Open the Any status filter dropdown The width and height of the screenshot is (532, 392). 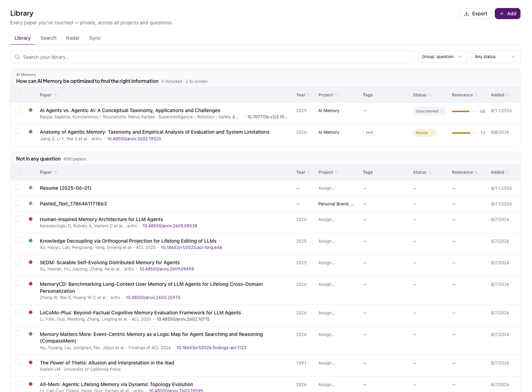pyautogui.click(x=495, y=57)
